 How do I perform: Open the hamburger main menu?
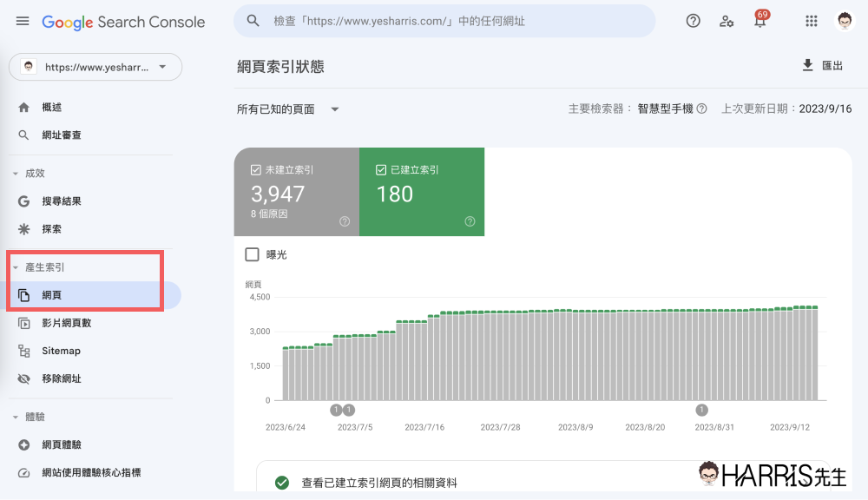[x=23, y=21]
